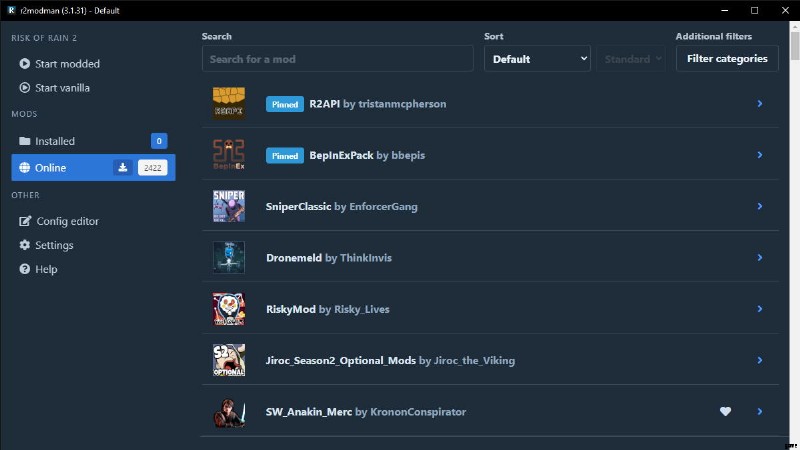
Task: Click the Help question mark icon
Action: point(24,269)
